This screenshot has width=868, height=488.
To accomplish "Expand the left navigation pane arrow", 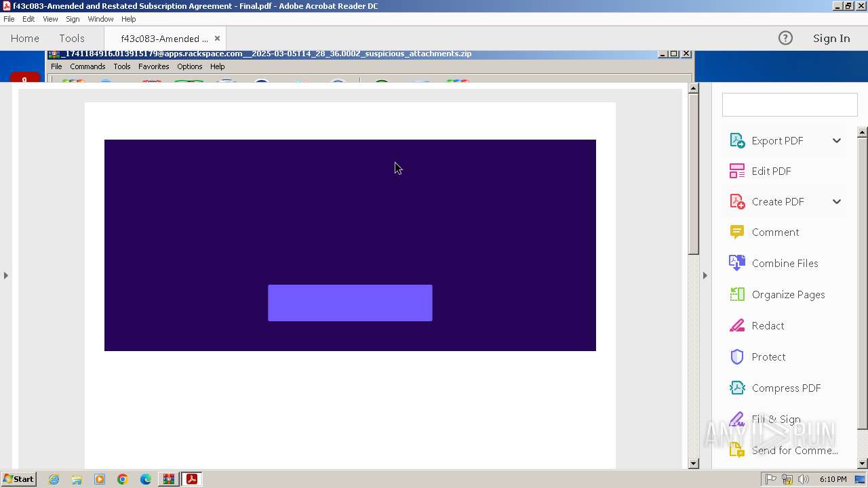I will [x=5, y=275].
